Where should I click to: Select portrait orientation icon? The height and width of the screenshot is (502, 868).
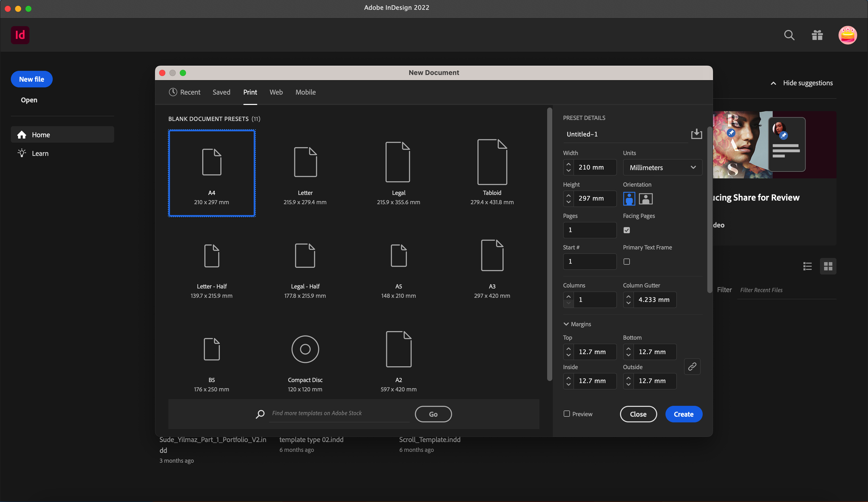pos(629,199)
